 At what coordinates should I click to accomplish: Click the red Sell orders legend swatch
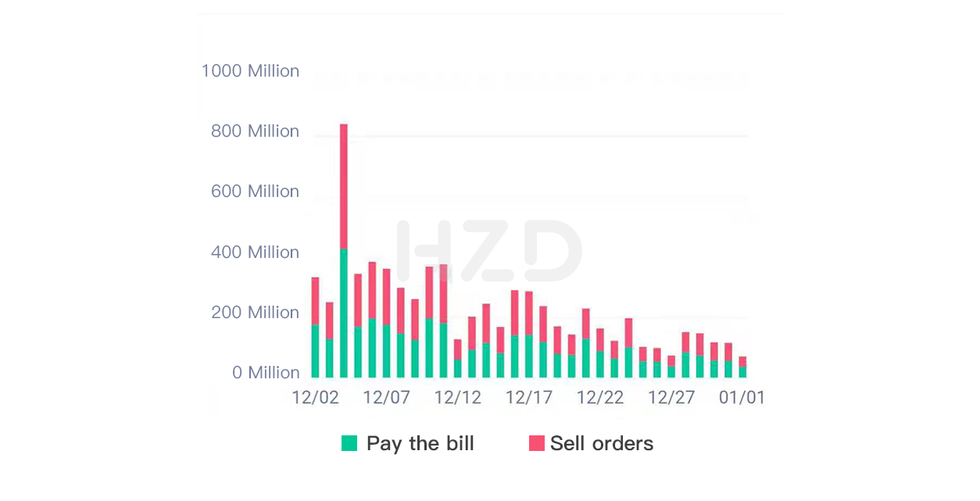536,444
